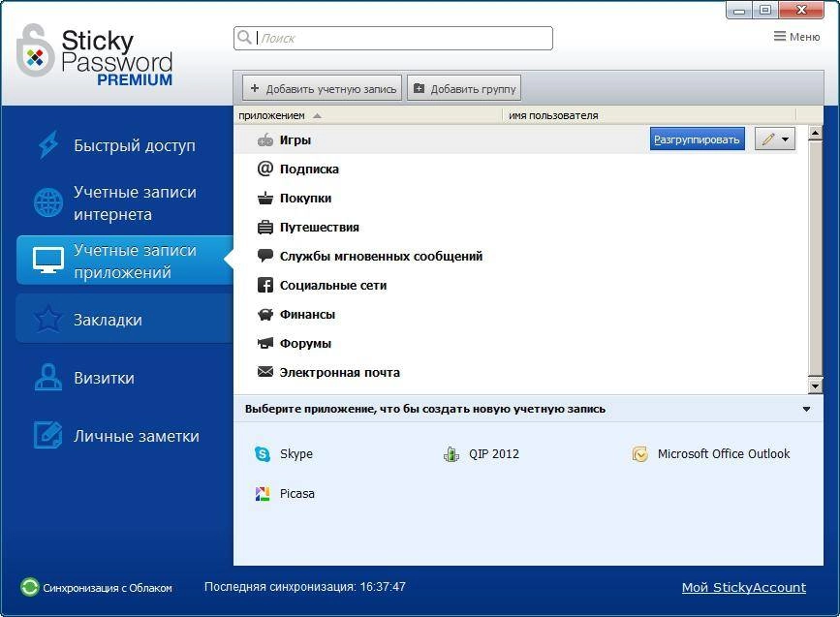Click the vertical scrollbar thumb
Screen dimensions: 840x617
click(816, 259)
